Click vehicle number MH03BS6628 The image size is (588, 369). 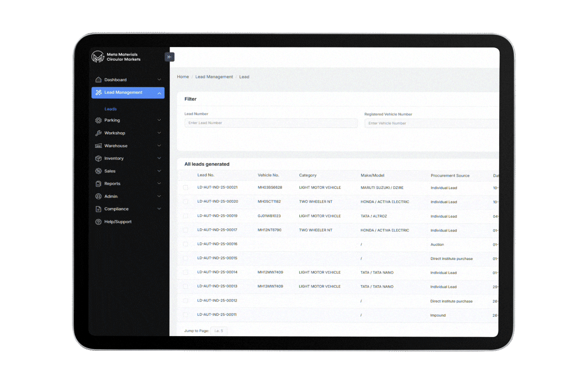[270, 188]
